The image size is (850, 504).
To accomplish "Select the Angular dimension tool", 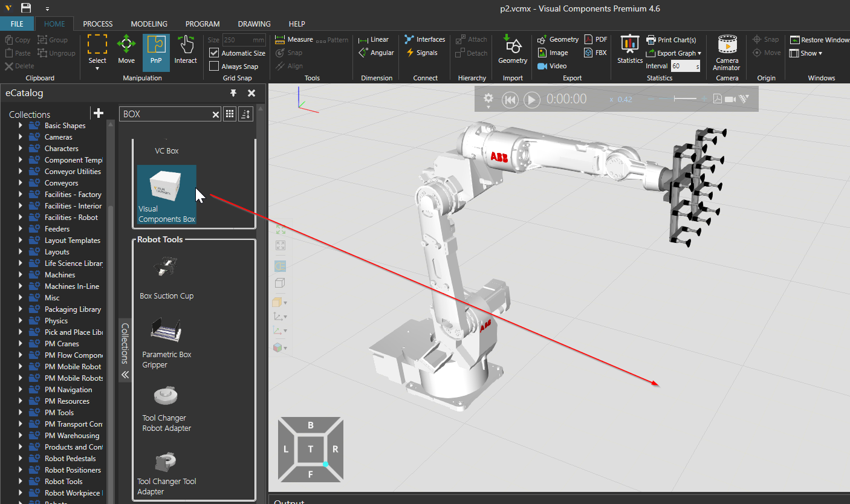I will [x=377, y=53].
